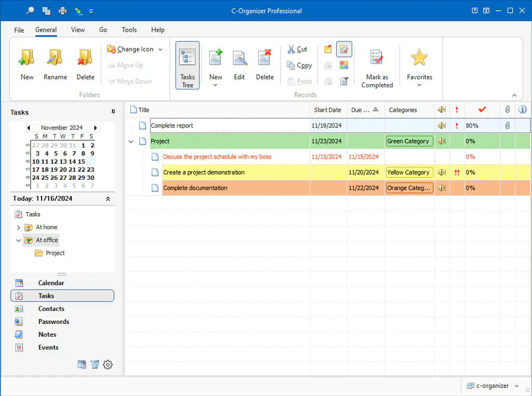Click the attachment paperclip column header
Viewport: 532px width, 396px height.
[x=508, y=110]
